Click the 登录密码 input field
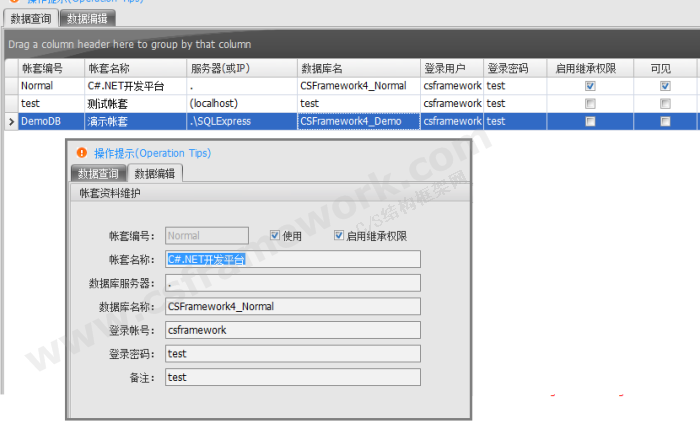This screenshot has width=700, height=429. [x=292, y=353]
